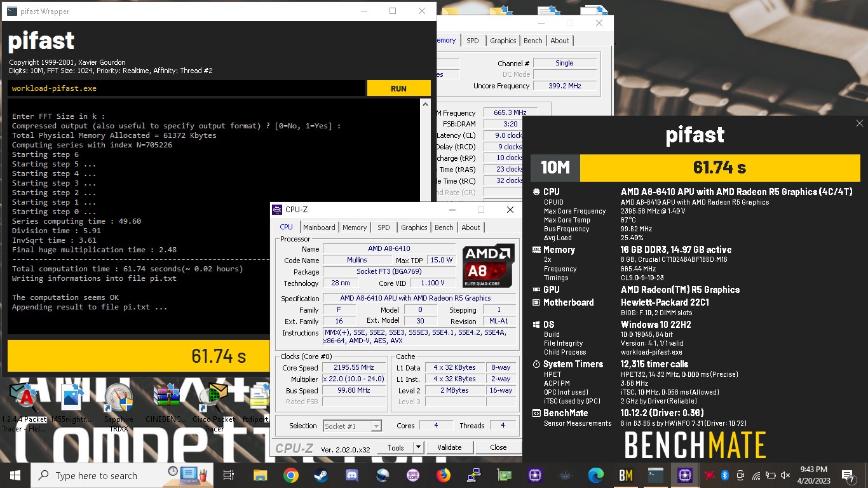Viewport: 868px width, 488px height.
Task: Launch Steam from taskbar
Action: tap(321, 475)
